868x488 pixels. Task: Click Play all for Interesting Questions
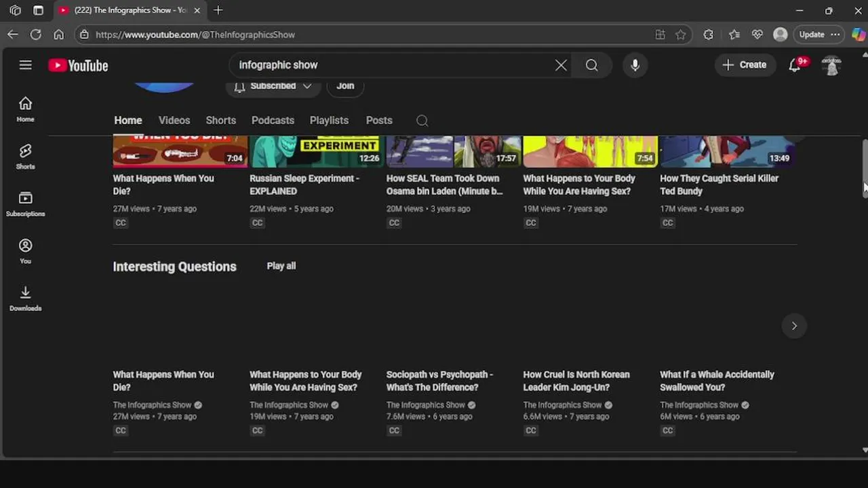[x=281, y=266]
